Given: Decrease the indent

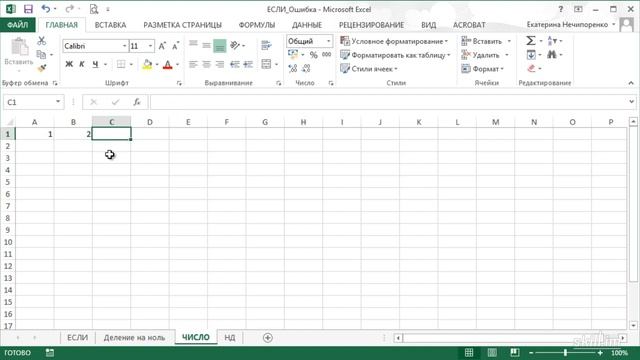Looking at the screenshot, I should coord(235,64).
